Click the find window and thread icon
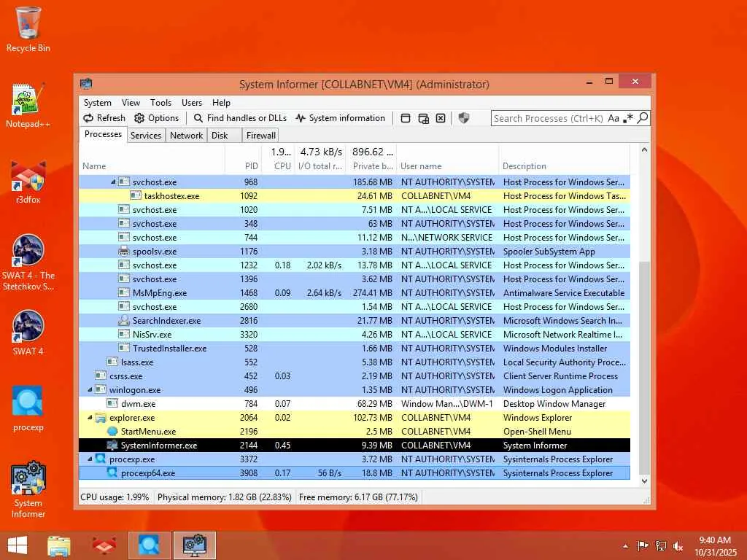This screenshot has height=560, width=747. point(423,118)
